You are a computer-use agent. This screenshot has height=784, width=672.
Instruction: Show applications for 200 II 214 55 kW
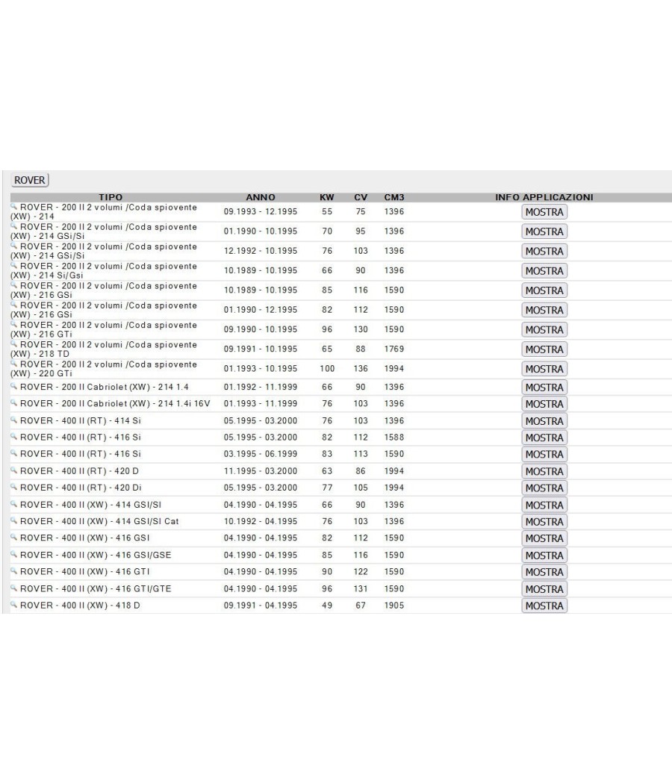pos(544,212)
